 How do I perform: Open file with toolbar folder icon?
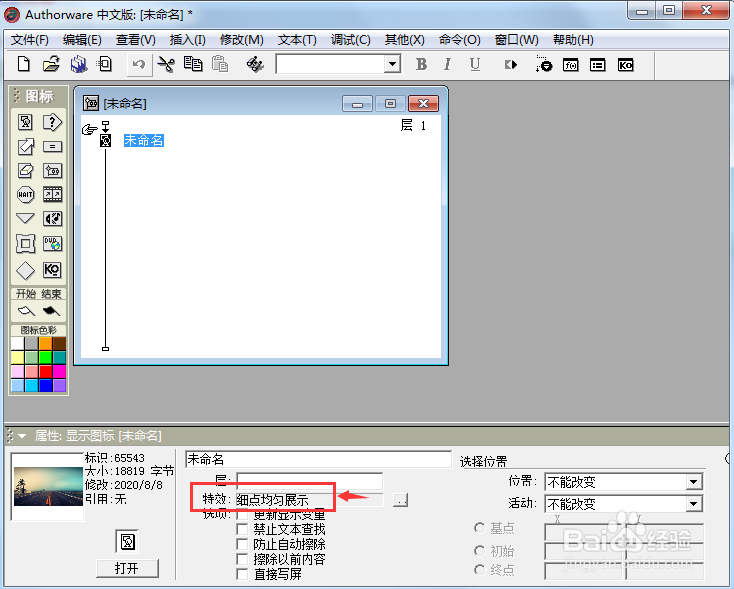pos(51,64)
